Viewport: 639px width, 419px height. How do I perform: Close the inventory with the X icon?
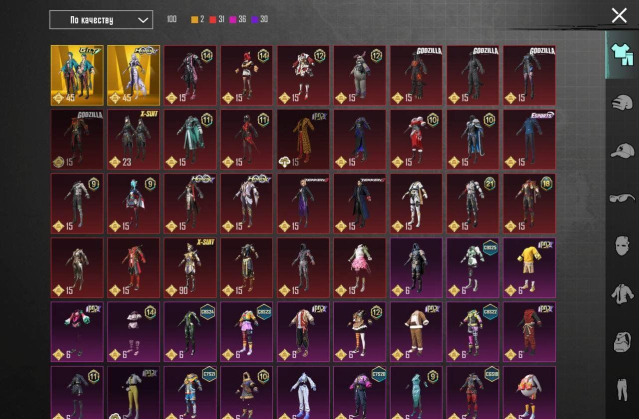(x=619, y=15)
